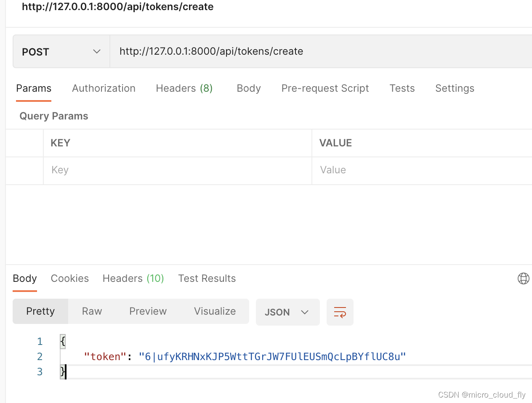Open the Headers (10) response tab
Image resolution: width=532 pixels, height=403 pixels.
tap(133, 278)
